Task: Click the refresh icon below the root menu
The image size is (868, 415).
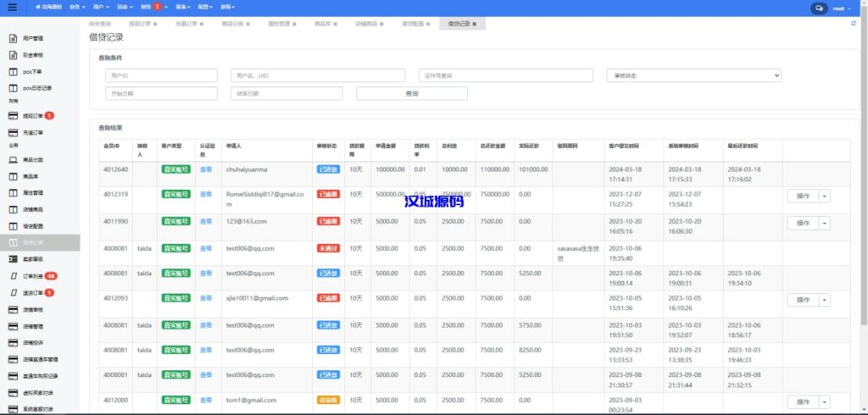Action: 853,23
